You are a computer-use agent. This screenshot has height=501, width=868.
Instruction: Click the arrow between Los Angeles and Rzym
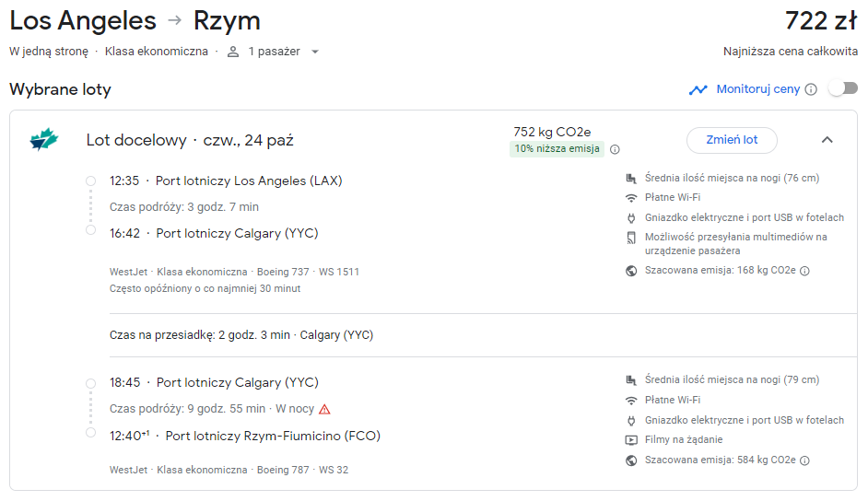[175, 20]
